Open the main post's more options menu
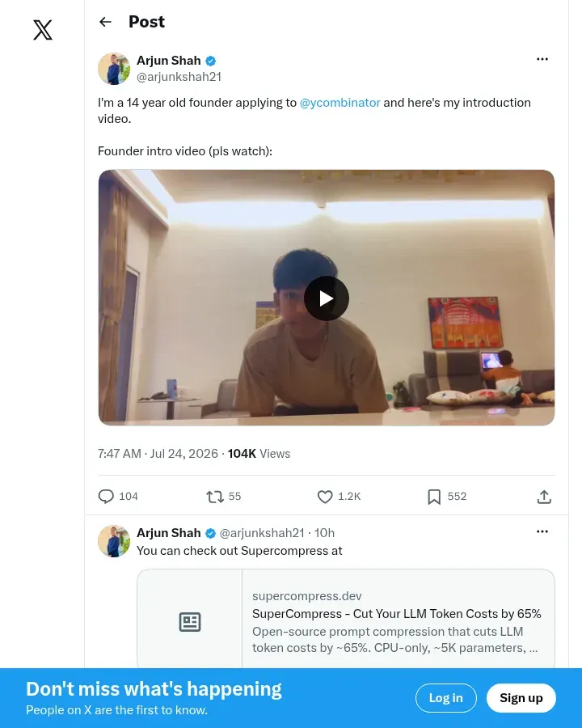582x728 pixels. tap(542, 59)
